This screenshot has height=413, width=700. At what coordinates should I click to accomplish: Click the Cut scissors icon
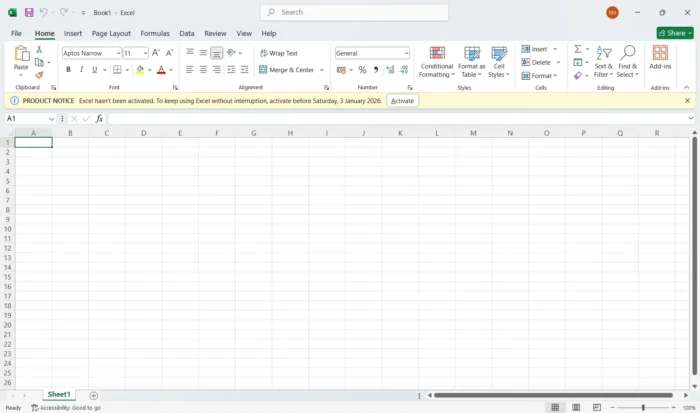pos(39,49)
